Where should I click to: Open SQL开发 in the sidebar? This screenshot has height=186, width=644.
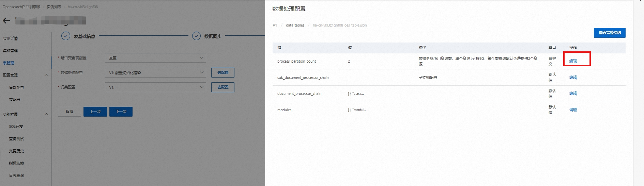point(16,126)
